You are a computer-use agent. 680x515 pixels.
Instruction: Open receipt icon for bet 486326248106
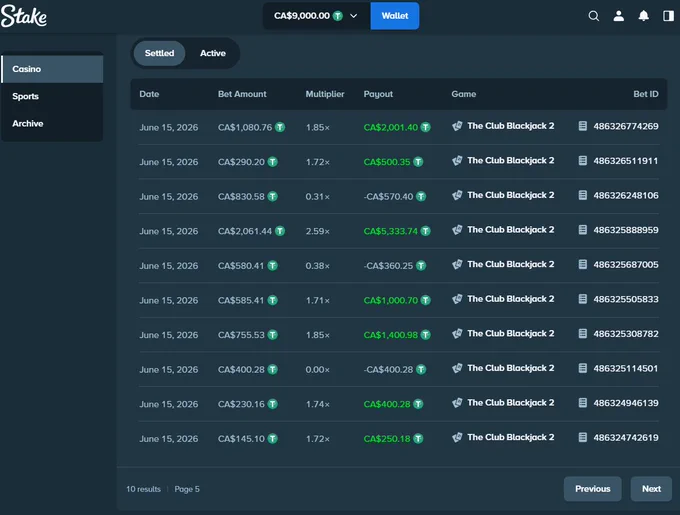pyautogui.click(x=583, y=195)
